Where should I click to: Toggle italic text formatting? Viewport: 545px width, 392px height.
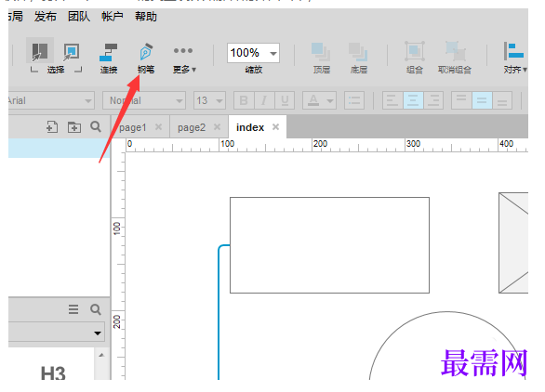(x=264, y=100)
